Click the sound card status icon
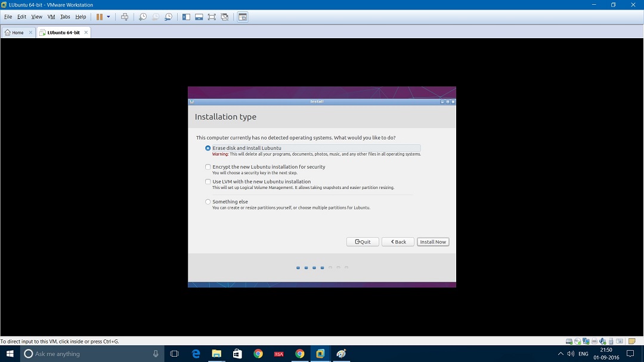The image size is (644, 362). click(602, 342)
